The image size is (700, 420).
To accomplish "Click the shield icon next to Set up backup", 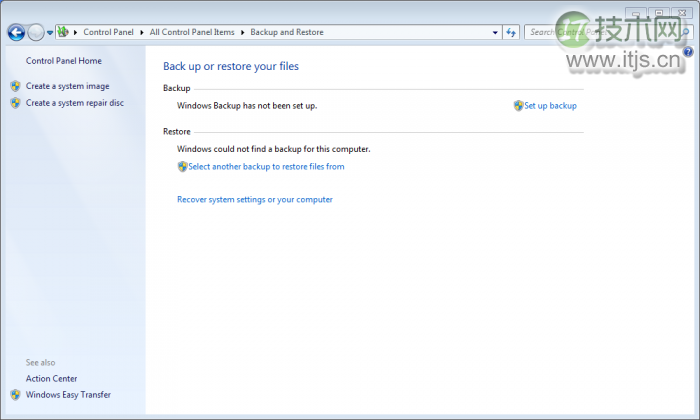I will [x=518, y=105].
